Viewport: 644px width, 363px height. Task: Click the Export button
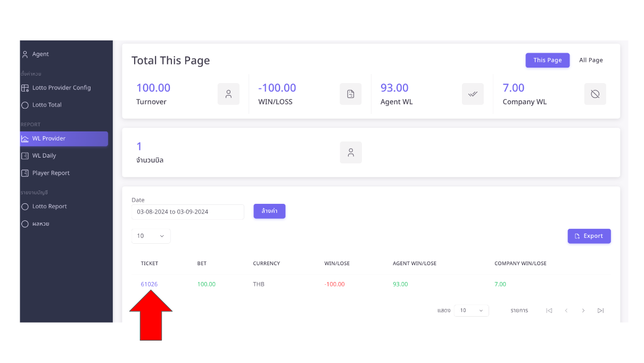pos(589,236)
